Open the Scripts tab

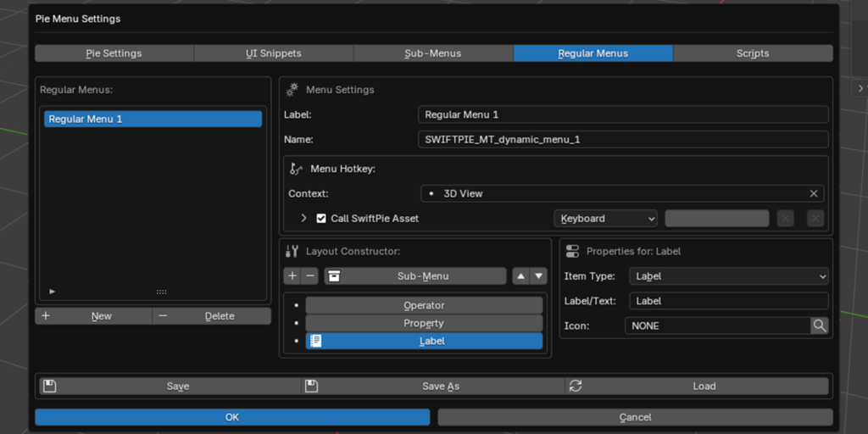(x=753, y=53)
